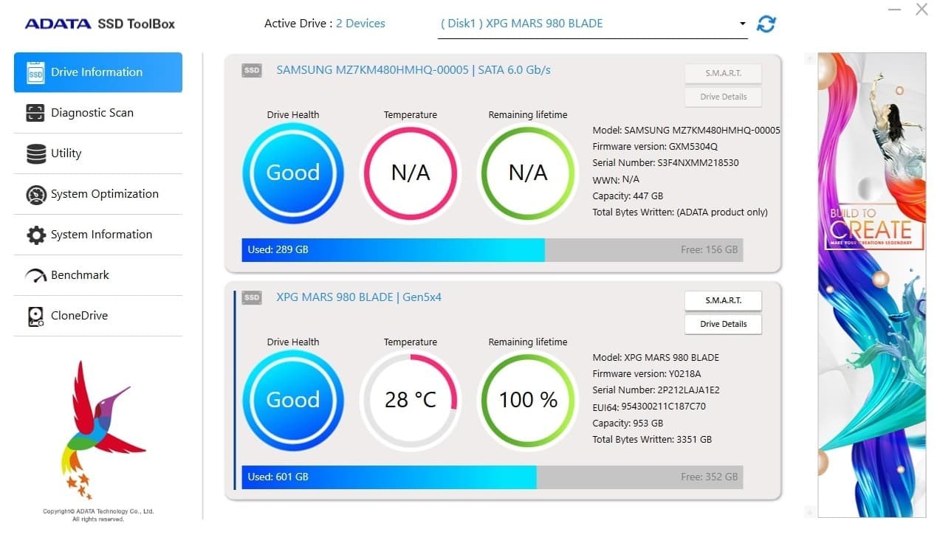Open the Diagnostic Scan tab
The height and width of the screenshot is (560, 937).
tap(98, 113)
